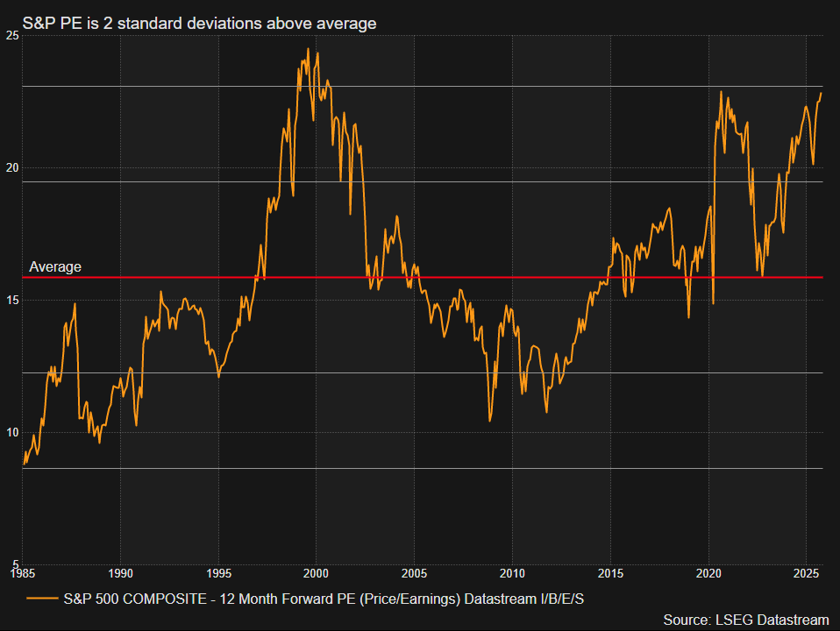Click the 25 y-axis value label

(x=11, y=35)
